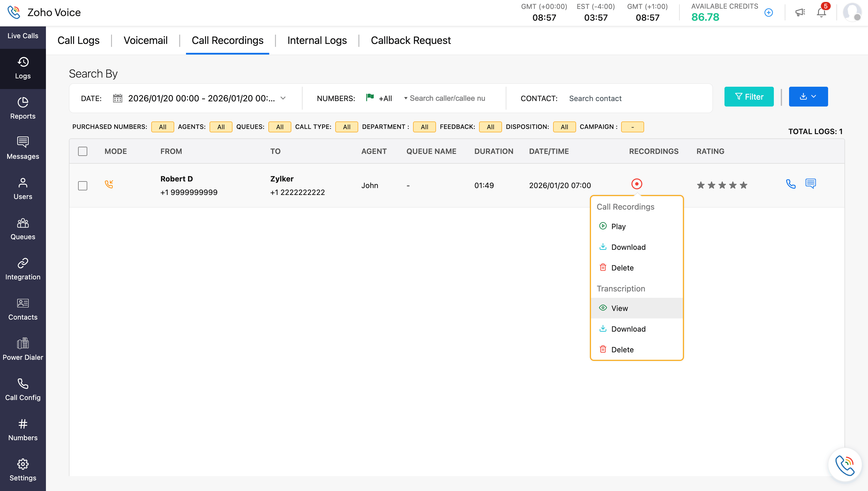Click the red call recording icon

636,184
